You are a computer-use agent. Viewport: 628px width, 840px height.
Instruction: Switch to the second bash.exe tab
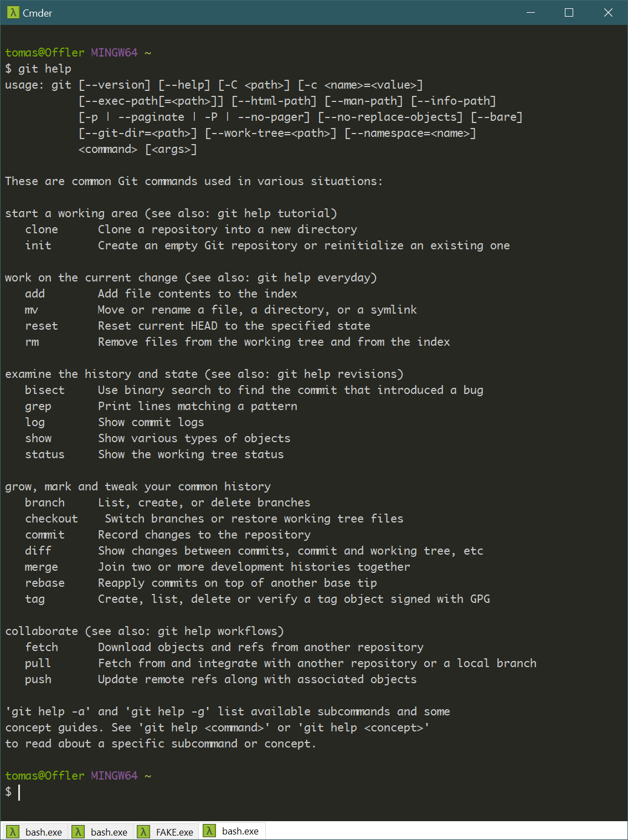(101, 832)
